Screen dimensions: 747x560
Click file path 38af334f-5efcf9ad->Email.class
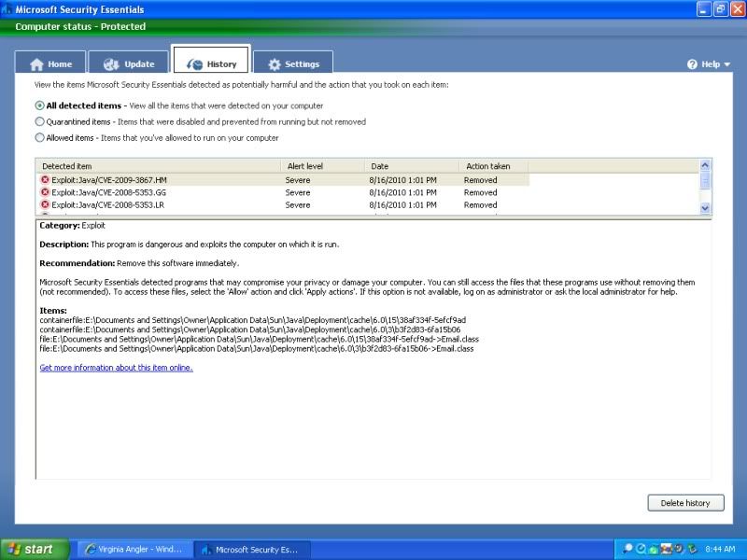point(260,339)
